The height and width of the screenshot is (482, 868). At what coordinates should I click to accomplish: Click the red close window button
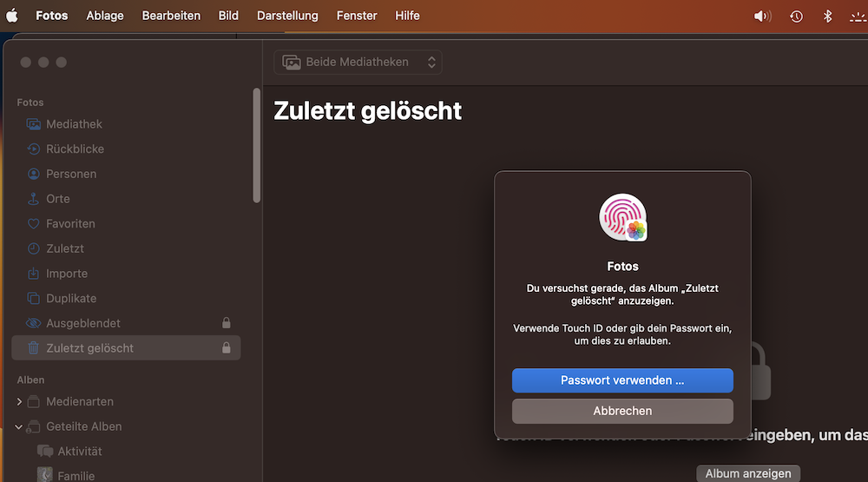click(25, 62)
